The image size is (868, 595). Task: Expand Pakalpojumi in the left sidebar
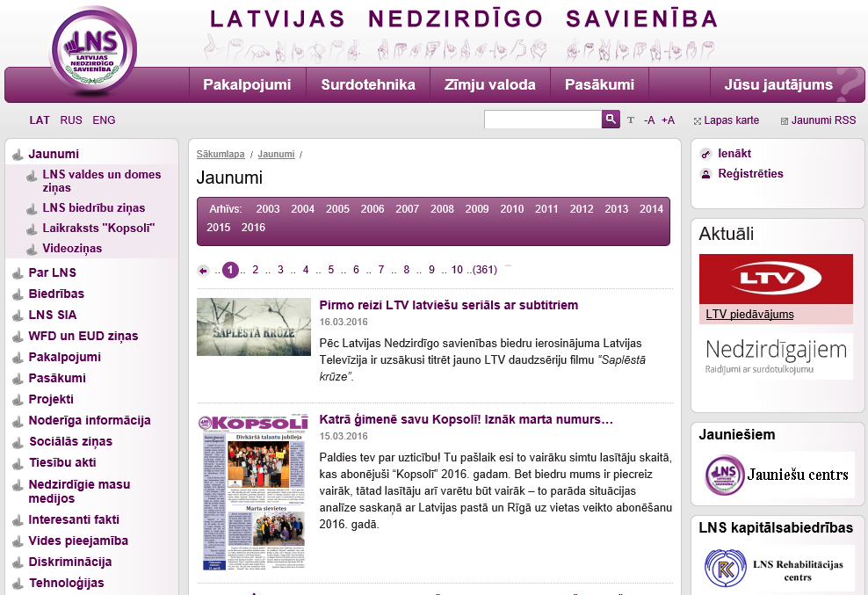(64, 357)
